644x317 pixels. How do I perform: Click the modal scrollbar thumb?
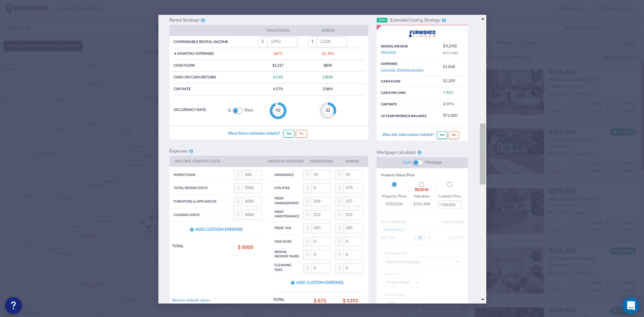click(483, 154)
